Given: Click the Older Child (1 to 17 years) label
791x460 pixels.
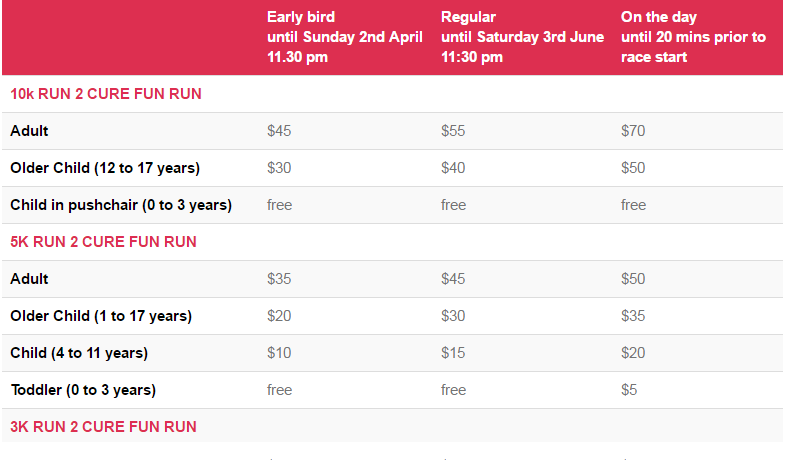Looking at the screenshot, I should coord(101,316).
